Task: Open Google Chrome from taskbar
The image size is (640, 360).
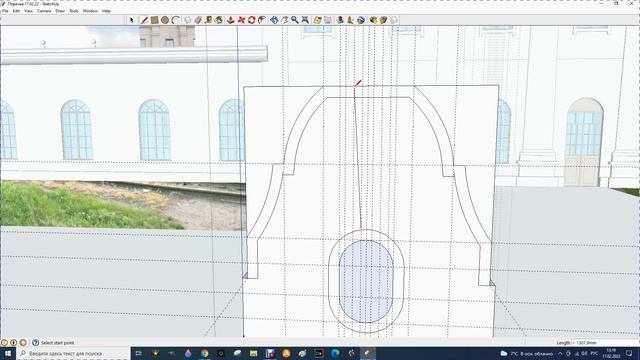Action: (204, 353)
